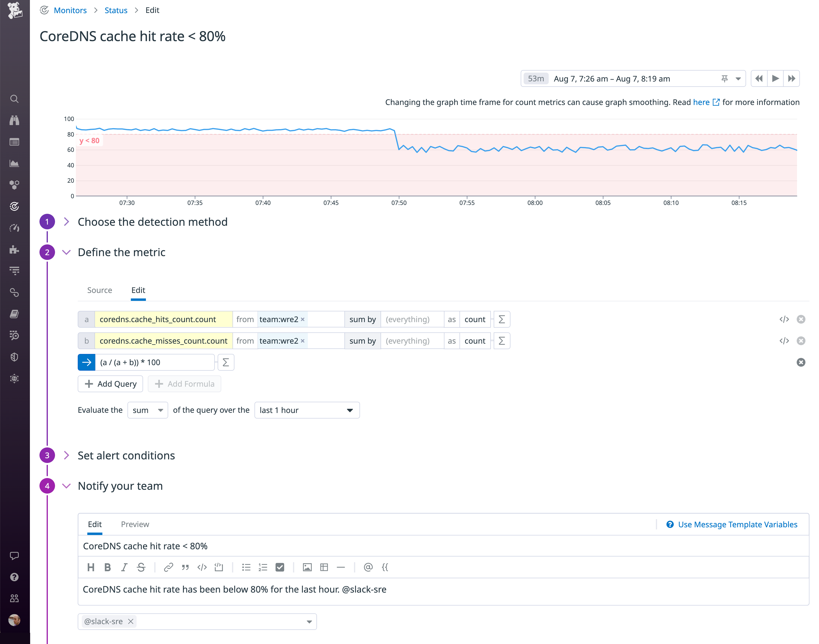Screen dimensions: 819x644
Task: Open code view for query b
Action: point(784,341)
